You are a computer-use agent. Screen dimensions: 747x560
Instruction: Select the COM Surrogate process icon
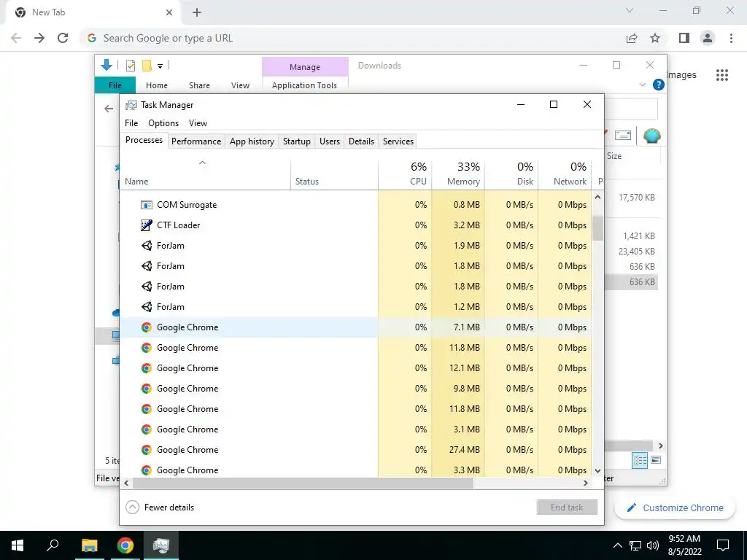pyautogui.click(x=146, y=205)
